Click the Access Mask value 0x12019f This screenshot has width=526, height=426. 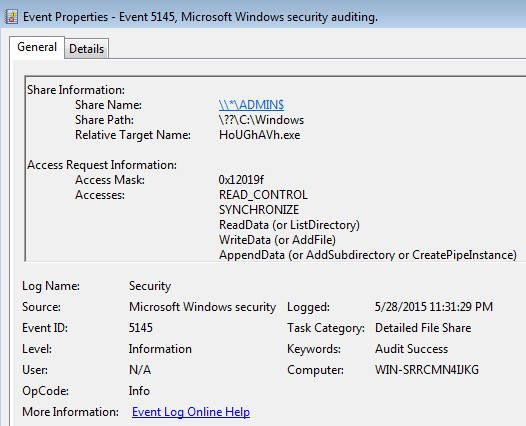241,180
